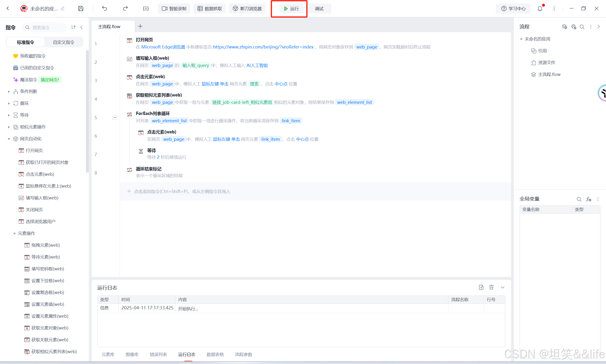
Task: Open the 数据表格 bottom tab
Action: [215, 354]
